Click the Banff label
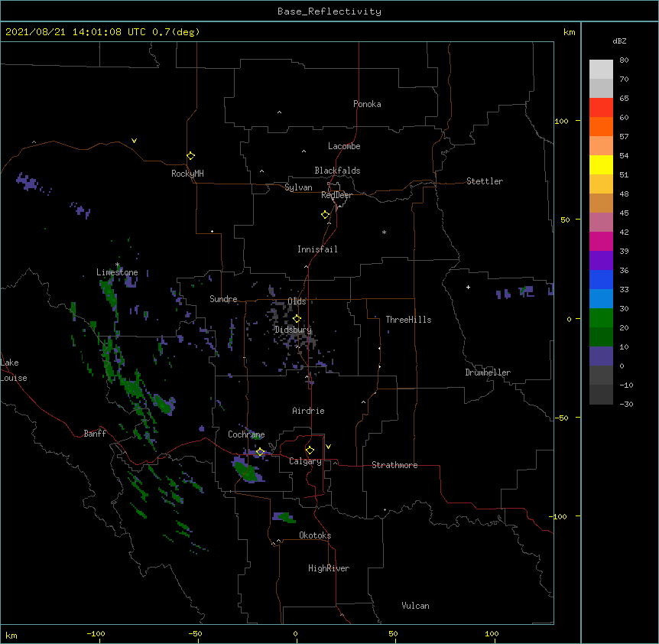659x644 pixels. (95, 434)
